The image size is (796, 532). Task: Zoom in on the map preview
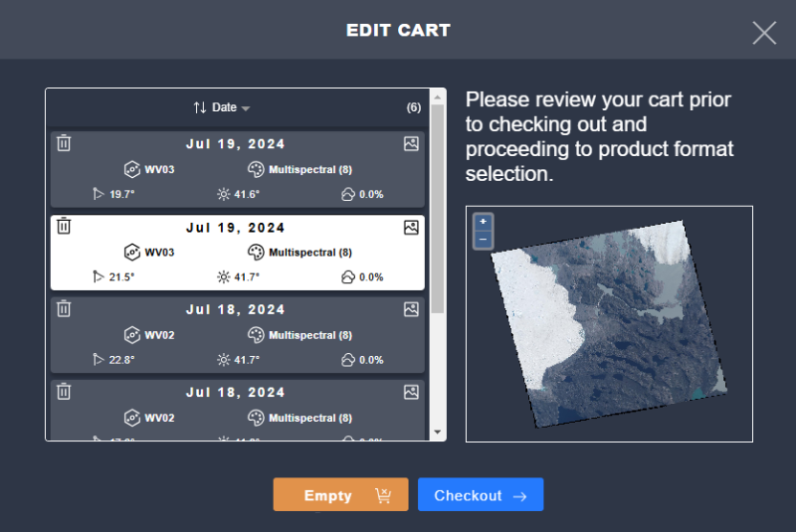click(x=483, y=222)
